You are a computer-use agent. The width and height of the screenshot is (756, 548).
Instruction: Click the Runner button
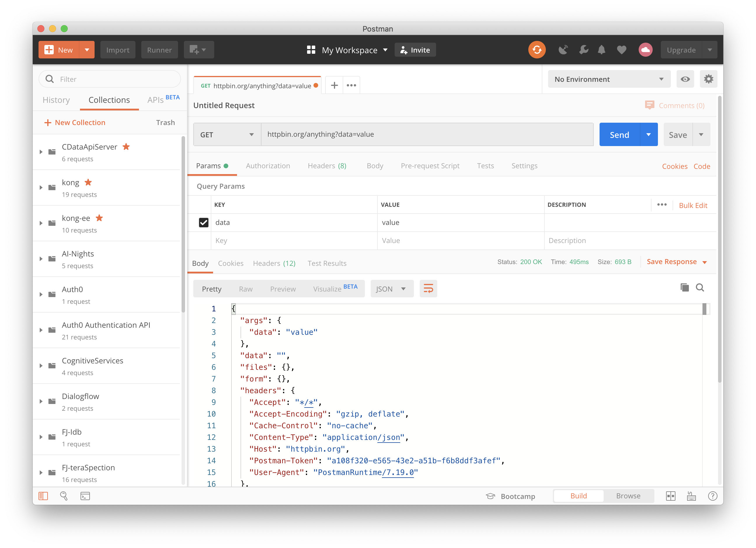pyautogui.click(x=159, y=50)
